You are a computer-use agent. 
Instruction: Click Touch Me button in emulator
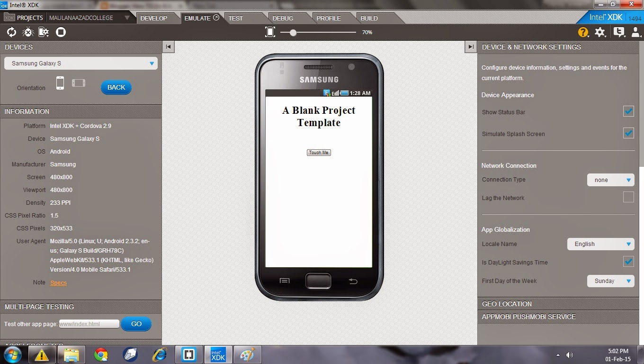coord(319,153)
